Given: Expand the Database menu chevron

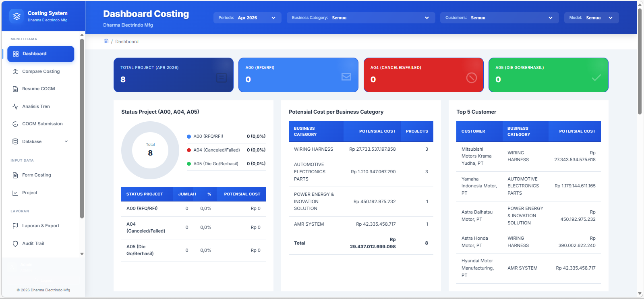Looking at the screenshot, I should point(66,141).
